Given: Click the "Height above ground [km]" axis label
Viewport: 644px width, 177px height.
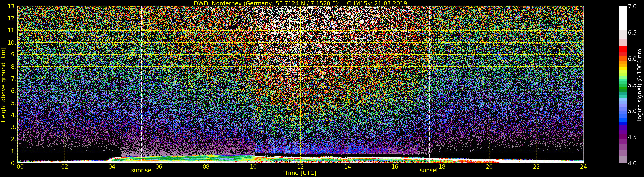Looking at the screenshot, I should pyautogui.click(x=3, y=85).
